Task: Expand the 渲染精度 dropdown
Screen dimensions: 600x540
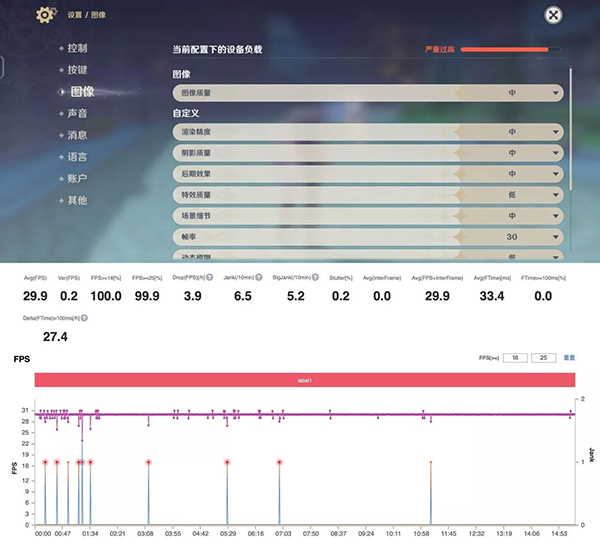Action: [x=556, y=132]
